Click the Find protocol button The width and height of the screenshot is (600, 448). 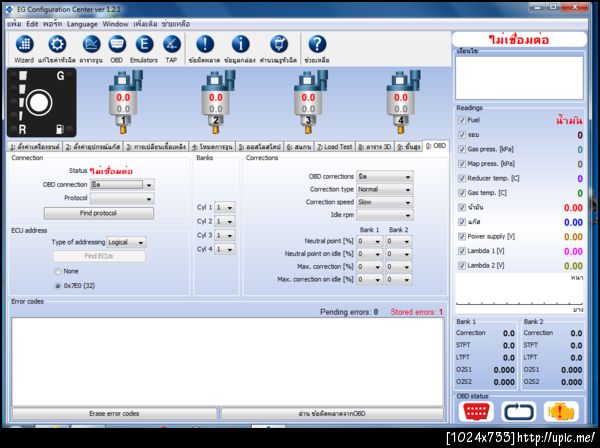pyautogui.click(x=99, y=213)
